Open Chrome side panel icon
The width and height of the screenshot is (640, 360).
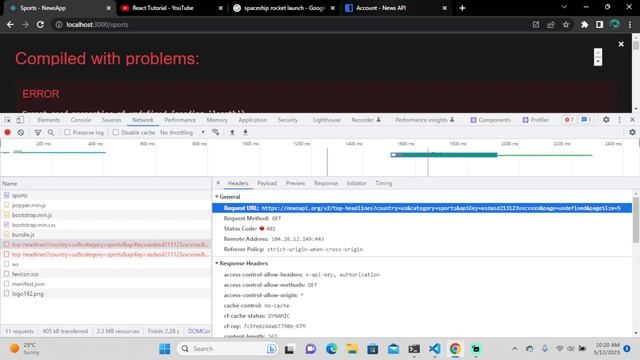pos(599,24)
